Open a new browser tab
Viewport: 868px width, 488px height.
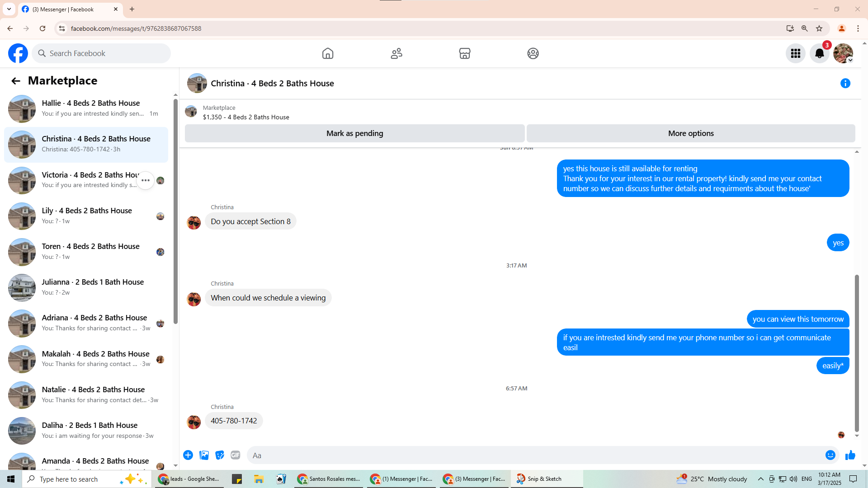pyautogui.click(x=132, y=9)
